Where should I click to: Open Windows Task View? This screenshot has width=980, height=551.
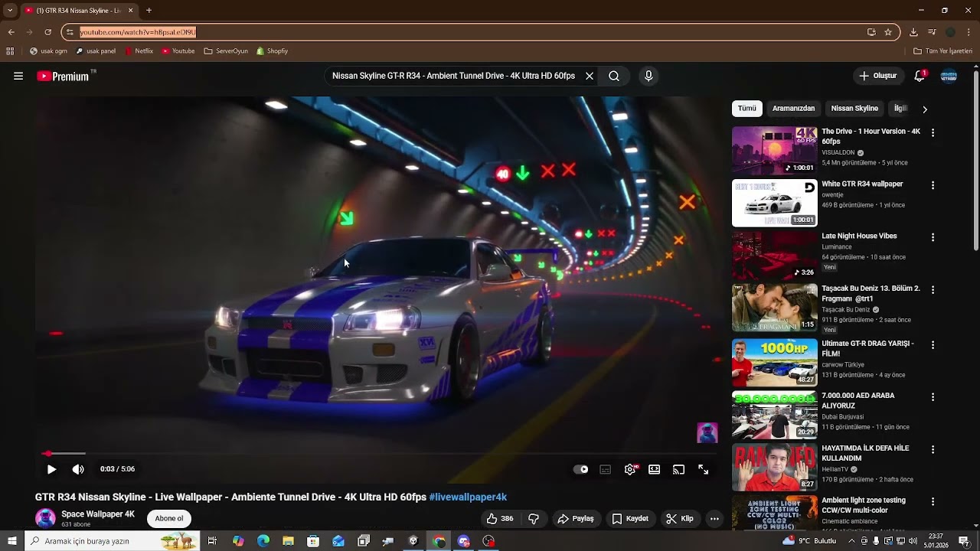point(212,541)
